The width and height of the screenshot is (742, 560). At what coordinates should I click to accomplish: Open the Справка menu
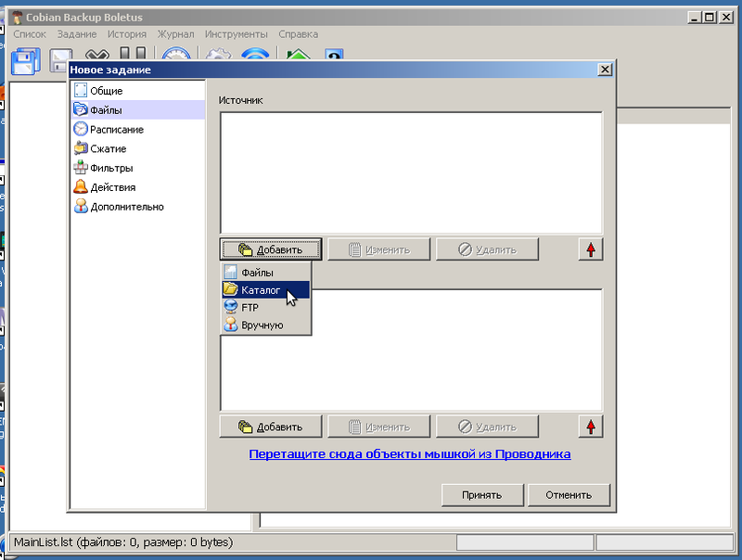298,34
